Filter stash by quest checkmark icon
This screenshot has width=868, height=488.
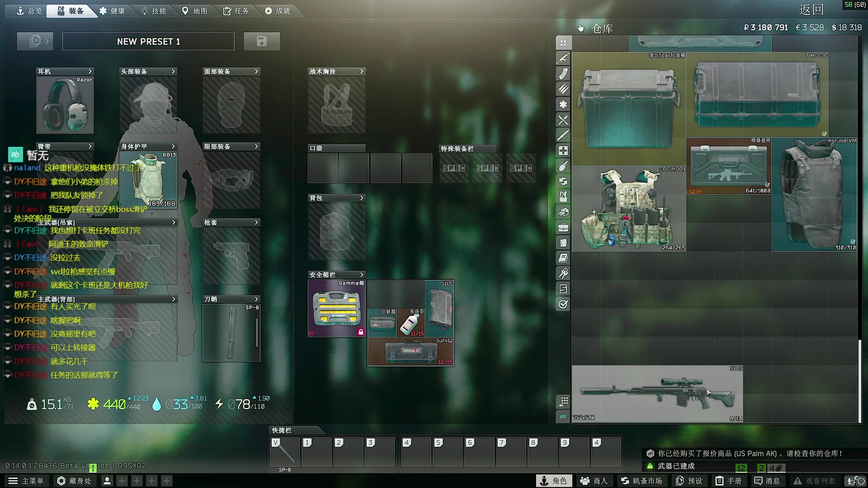click(563, 304)
